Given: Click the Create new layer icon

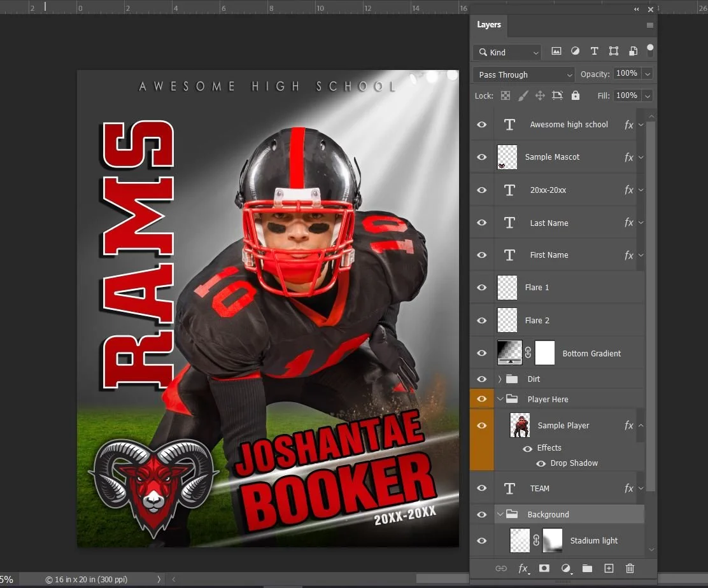Looking at the screenshot, I should [x=608, y=568].
